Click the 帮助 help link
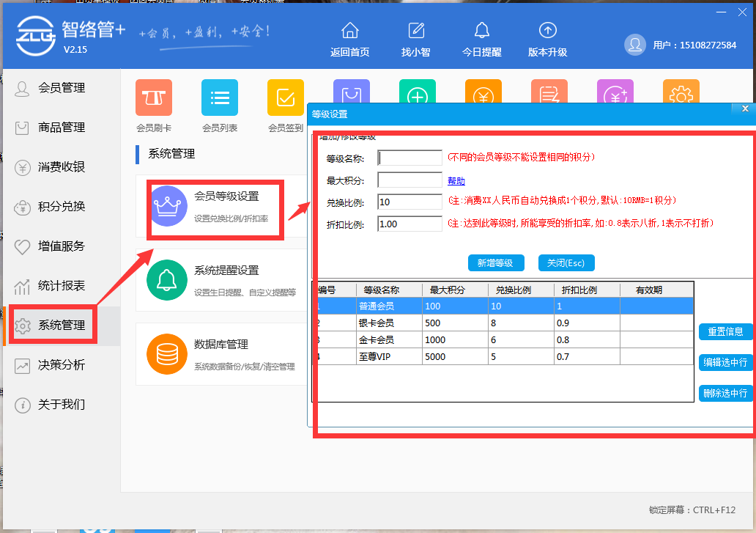The width and height of the screenshot is (756, 533). point(456,180)
